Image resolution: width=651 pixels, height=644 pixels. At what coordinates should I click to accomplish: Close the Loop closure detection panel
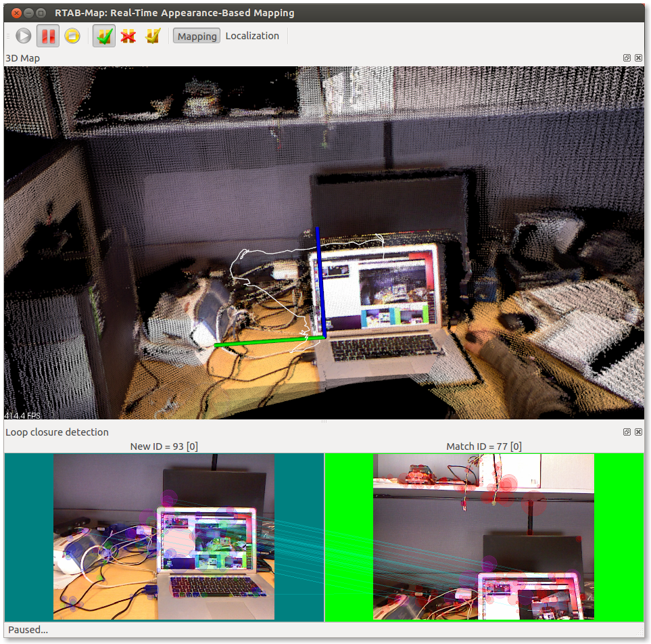click(638, 432)
